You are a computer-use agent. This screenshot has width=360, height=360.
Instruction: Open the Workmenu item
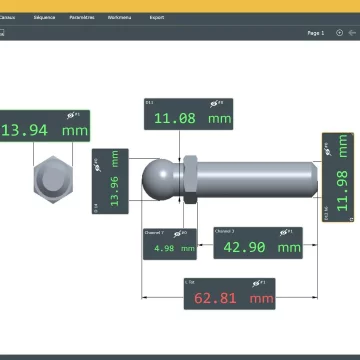[119, 17]
